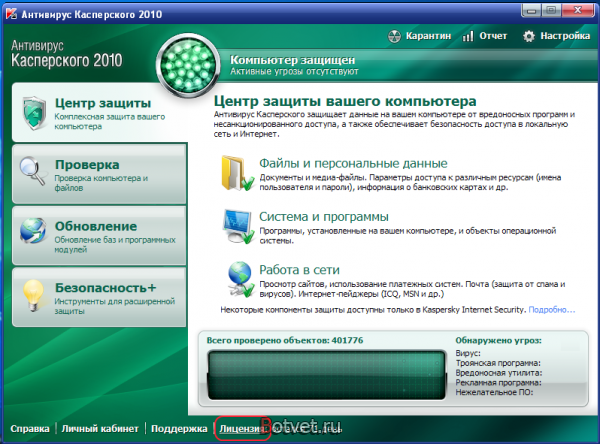Click the Обнаружено угроз heading
The height and width of the screenshot is (444, 600).
click(x=498, y=340)
